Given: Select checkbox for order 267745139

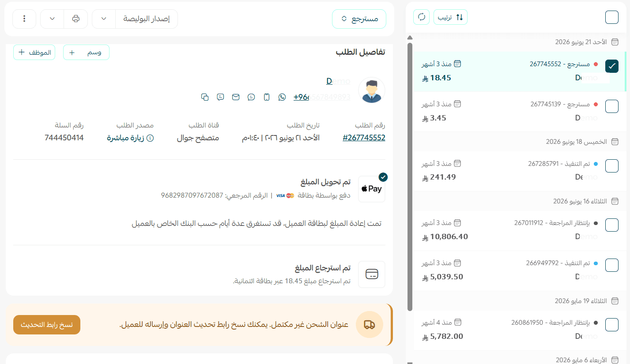Looking at the screenshot, I should (x=612, y=106).
